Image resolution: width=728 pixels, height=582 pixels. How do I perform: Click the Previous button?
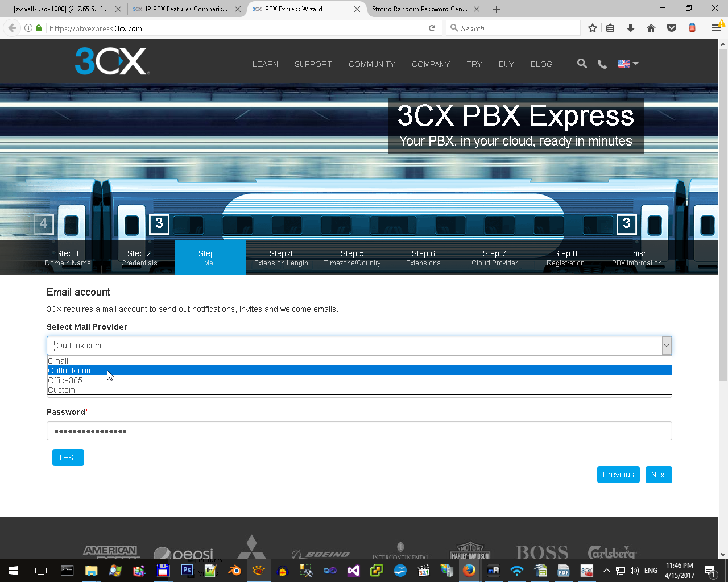(x=618, y=475)
